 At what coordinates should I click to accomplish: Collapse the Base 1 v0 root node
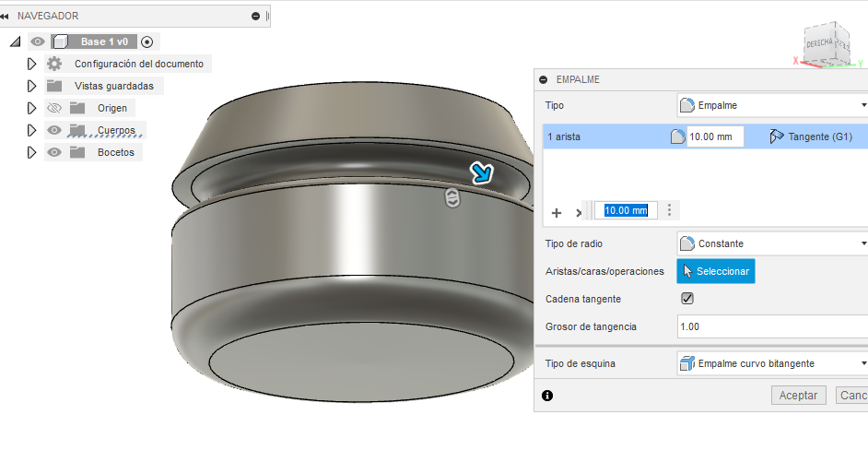click(15, 41)
